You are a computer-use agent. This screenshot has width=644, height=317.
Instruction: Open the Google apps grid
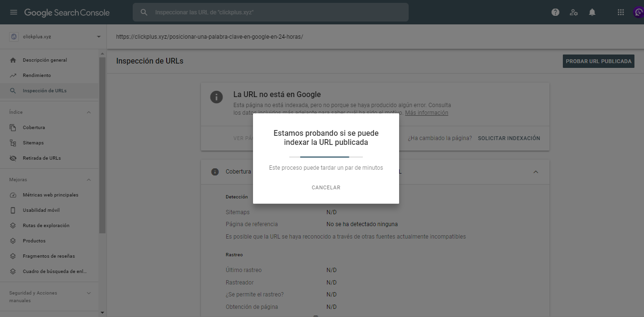click(x=621, y=12)
